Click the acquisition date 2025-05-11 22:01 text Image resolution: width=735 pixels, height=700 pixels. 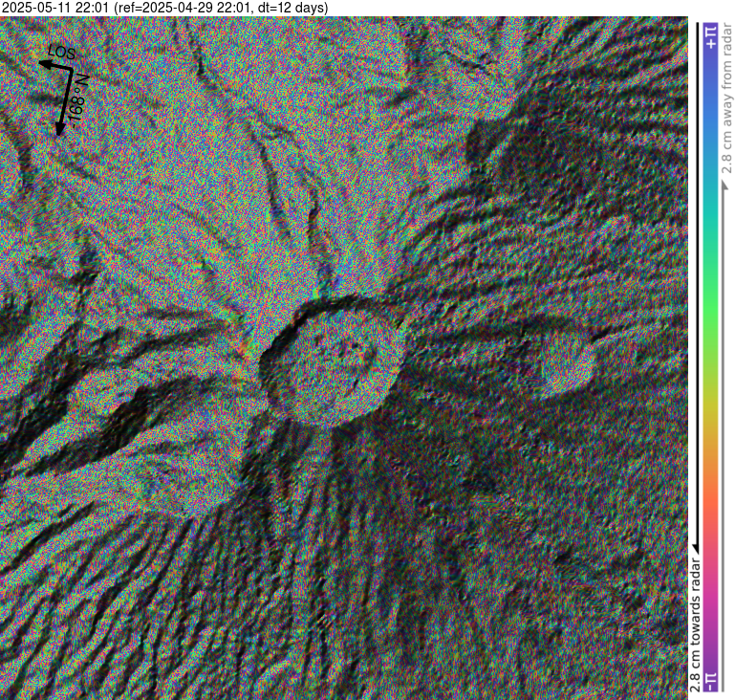click(55, 8)
